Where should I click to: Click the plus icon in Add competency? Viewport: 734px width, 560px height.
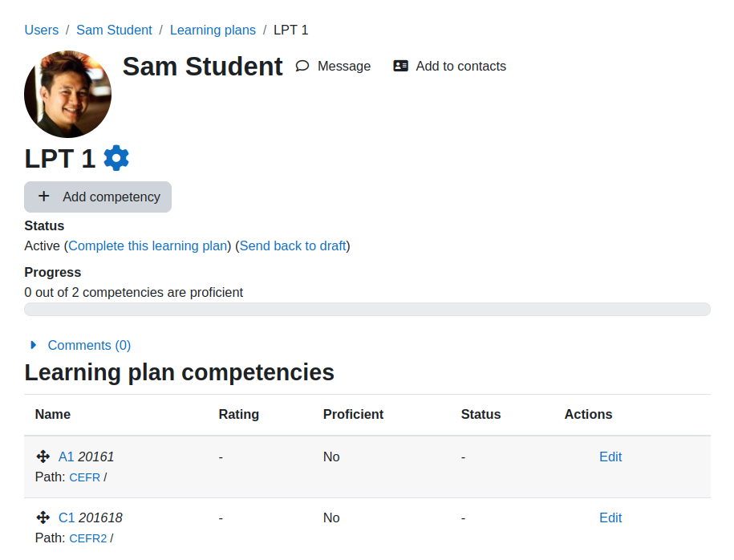43,197
